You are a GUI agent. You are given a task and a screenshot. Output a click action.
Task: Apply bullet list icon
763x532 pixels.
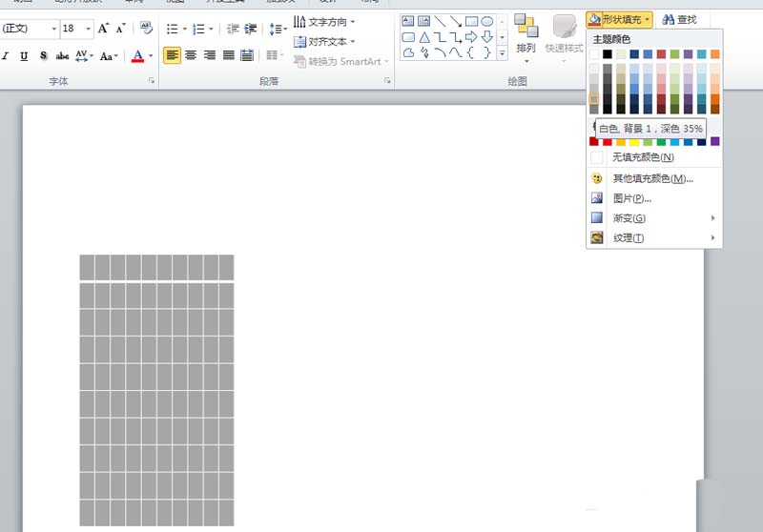coord(173,30)
